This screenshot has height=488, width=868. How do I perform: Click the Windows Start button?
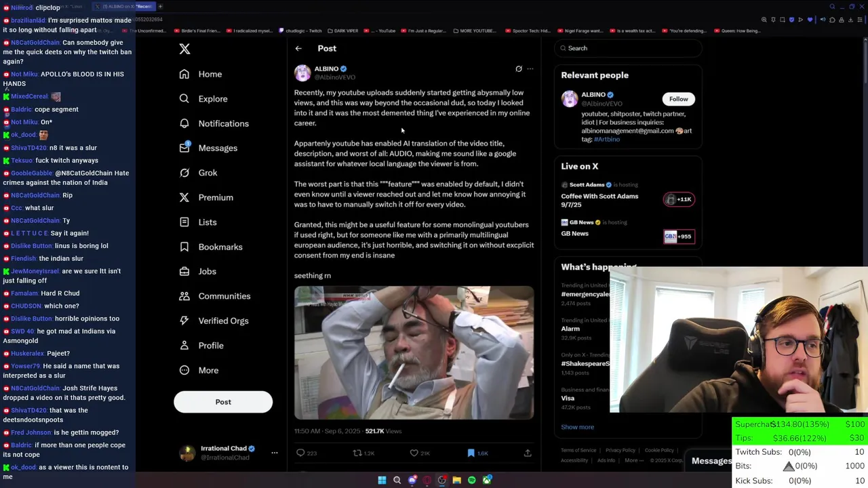[382, 480]
